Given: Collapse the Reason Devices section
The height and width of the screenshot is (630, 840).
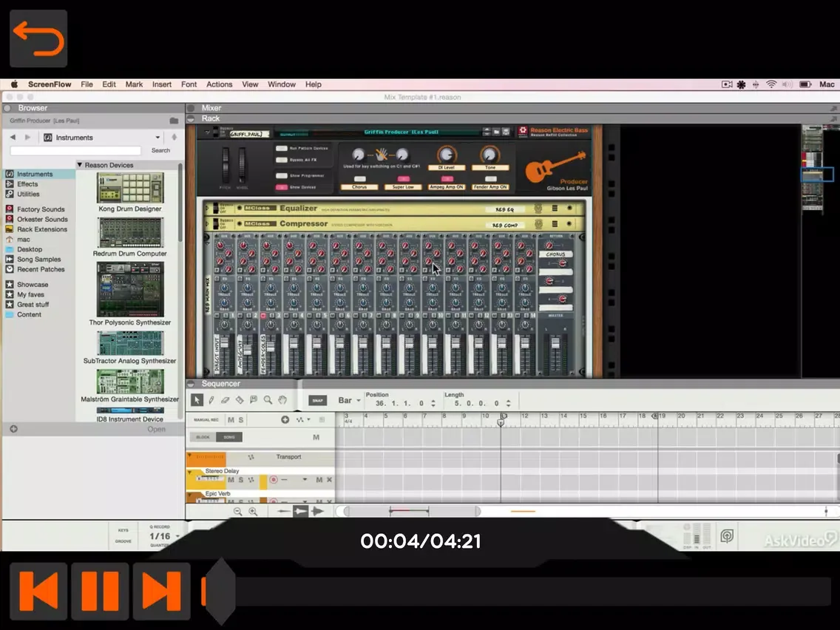Looking at the screenshot, I should pos(80,165).
